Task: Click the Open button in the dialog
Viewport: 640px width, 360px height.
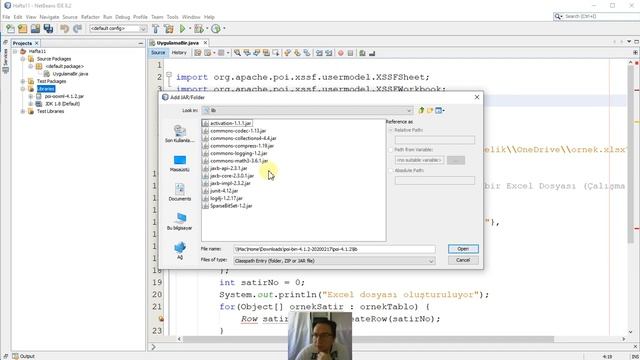Action: [463, 249]
